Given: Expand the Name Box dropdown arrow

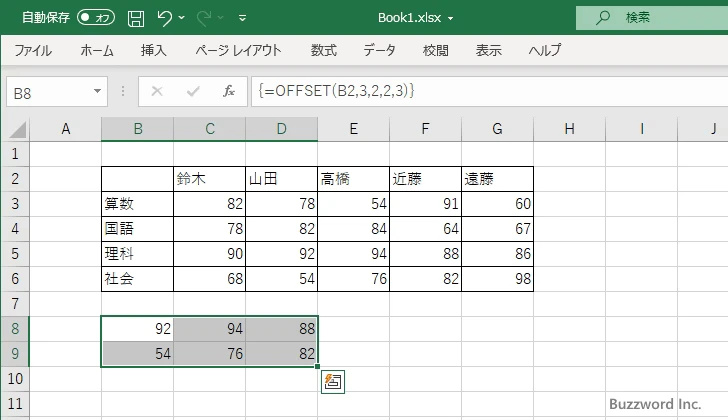Looking at the screenshot, I should coord(98,91).
